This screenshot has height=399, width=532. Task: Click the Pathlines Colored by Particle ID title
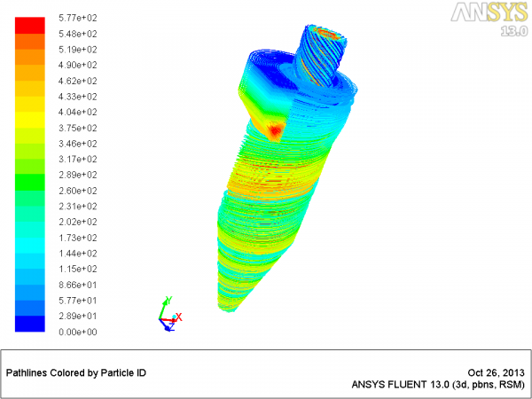pyautogui.click(x=76, y=373)
